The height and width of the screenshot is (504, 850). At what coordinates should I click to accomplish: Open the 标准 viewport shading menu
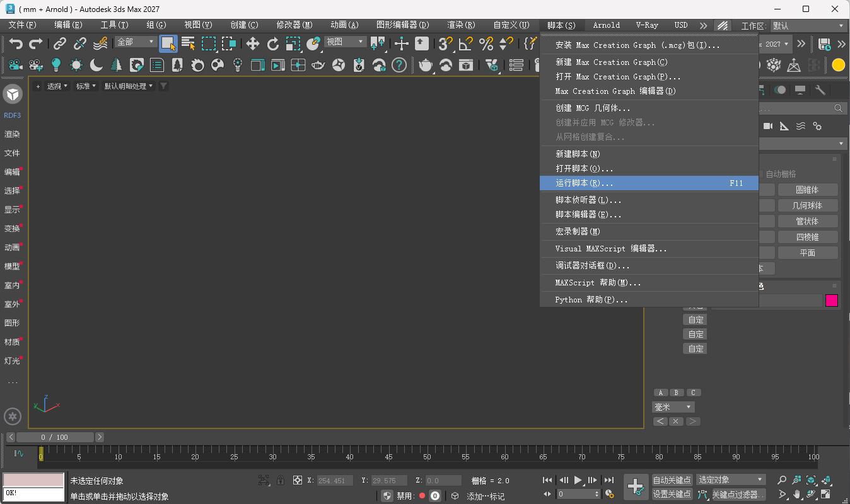86,86
